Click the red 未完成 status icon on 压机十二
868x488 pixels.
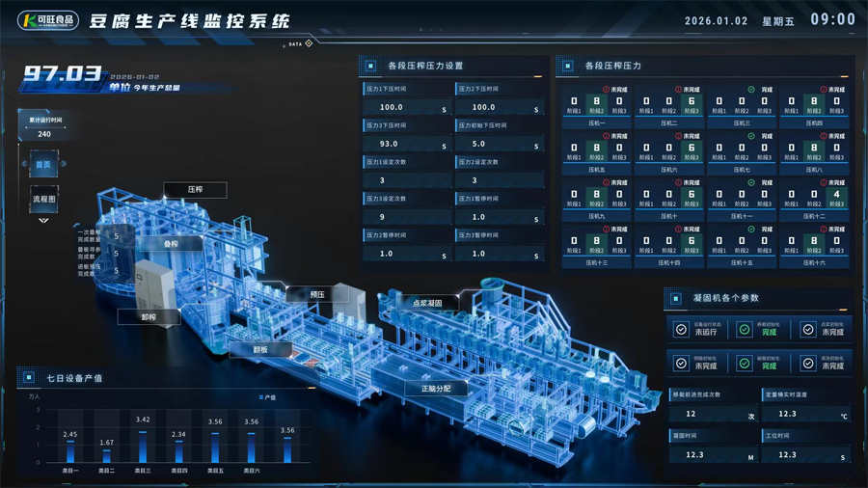point(824,182)
